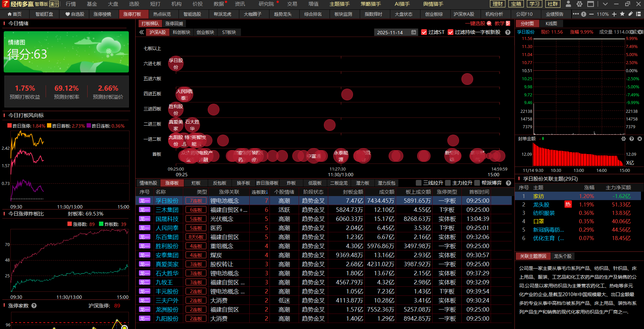The image size is (644, 329).
Task: Click the 理财 button in title bar
Action: (x=497, y=4)
